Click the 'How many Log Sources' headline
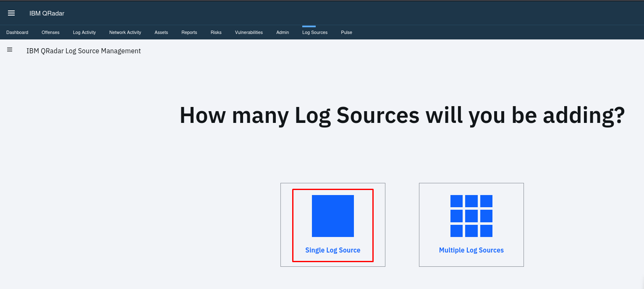The height and width of the screenshot is (289, 644). [402, 115]
